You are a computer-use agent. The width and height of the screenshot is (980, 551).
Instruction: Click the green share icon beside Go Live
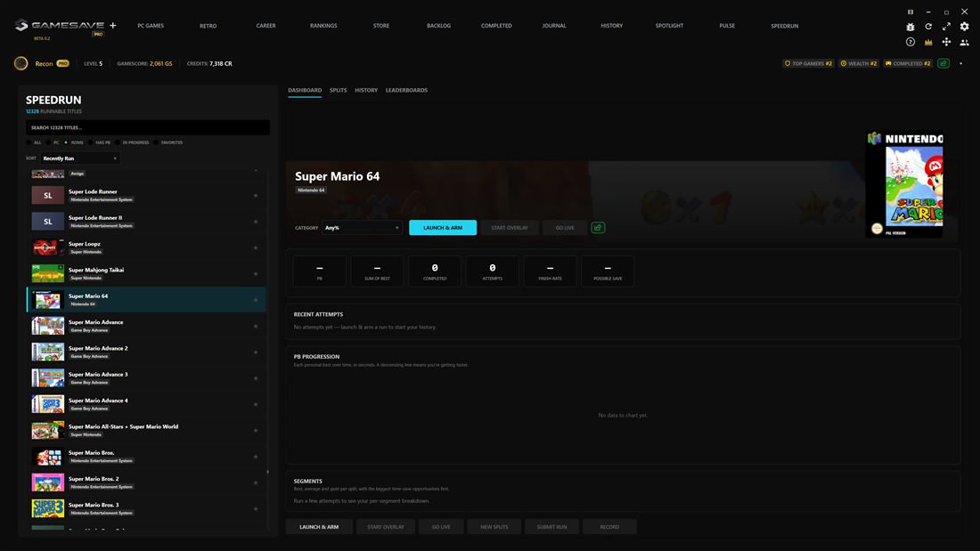click(598, 227)
